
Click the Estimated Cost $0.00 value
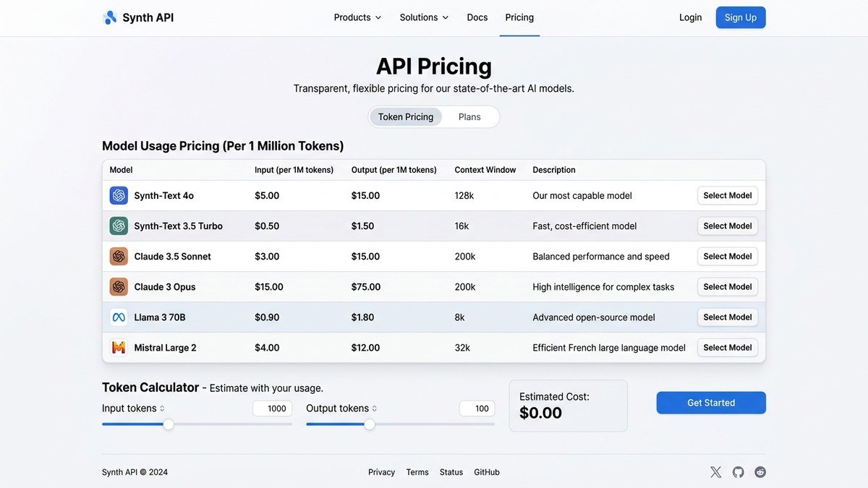tap(541, 413)
